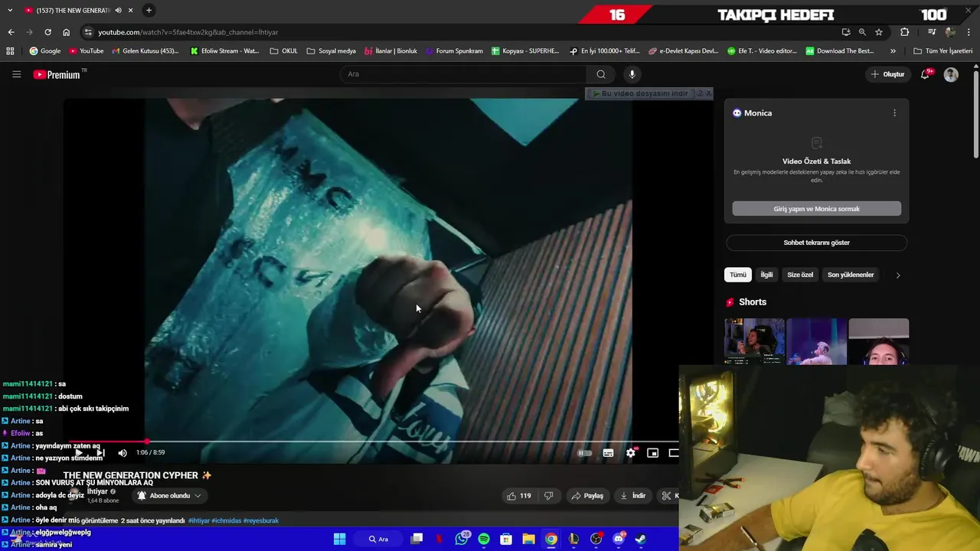The height and width of the screenshot is (551, 980).
Task: Select the Size özel filter chip
Action: tap(800, 275)
